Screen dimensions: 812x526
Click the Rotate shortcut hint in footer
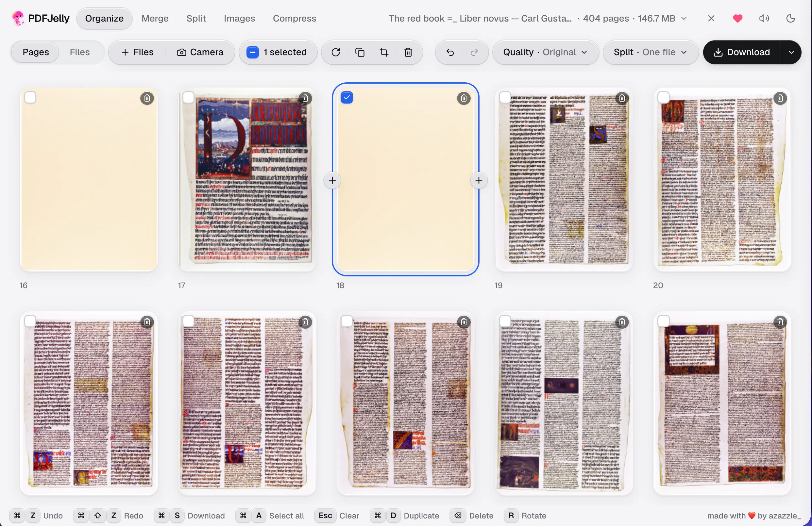pyautogui.click(x=525, y=516)
